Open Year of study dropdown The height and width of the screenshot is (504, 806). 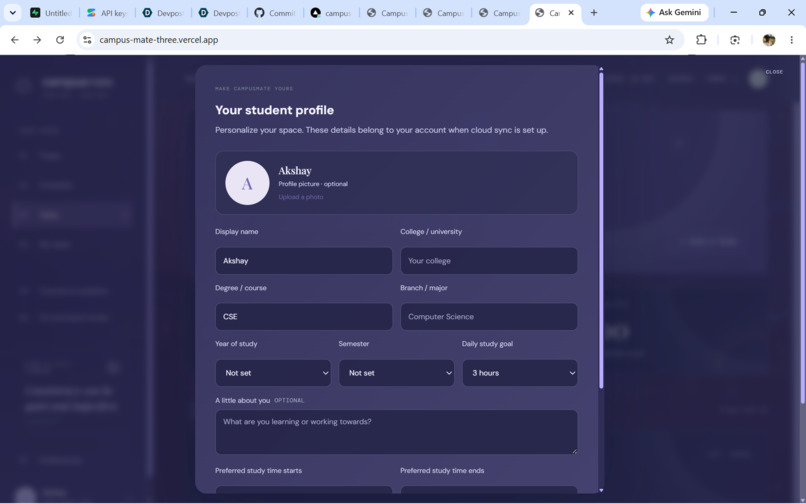pos(273,373)
